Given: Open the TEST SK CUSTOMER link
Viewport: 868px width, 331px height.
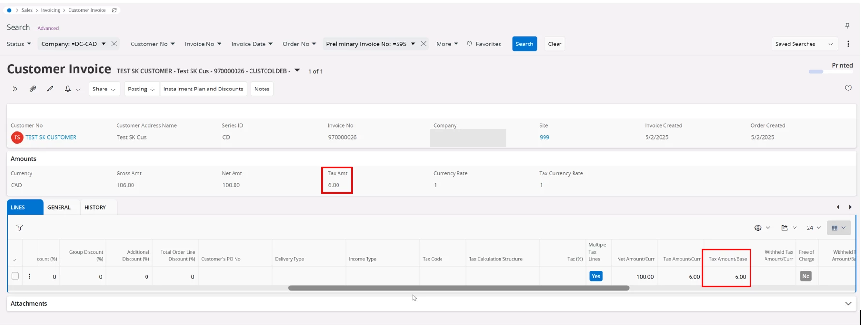Looking at the screenshot, I should pyautogui.click(x=51, y=137).
